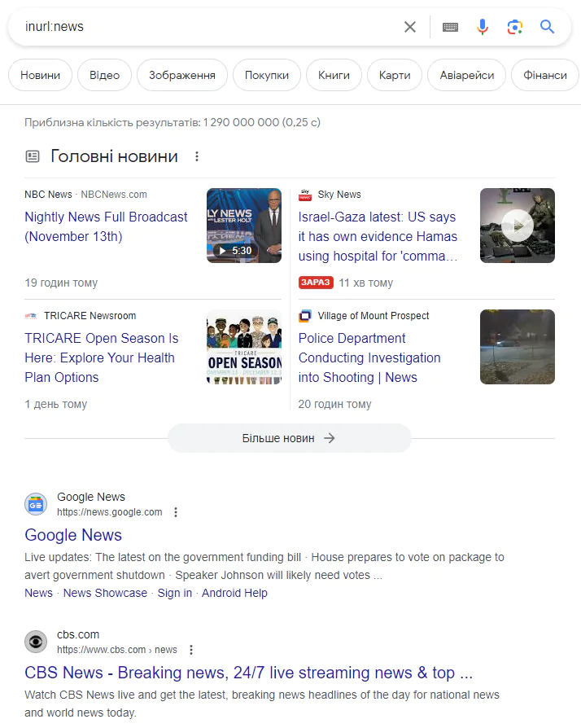Select the Книги filter
Image resolution: width=581 pixels, height=728 pixels.
coord(334,75)
